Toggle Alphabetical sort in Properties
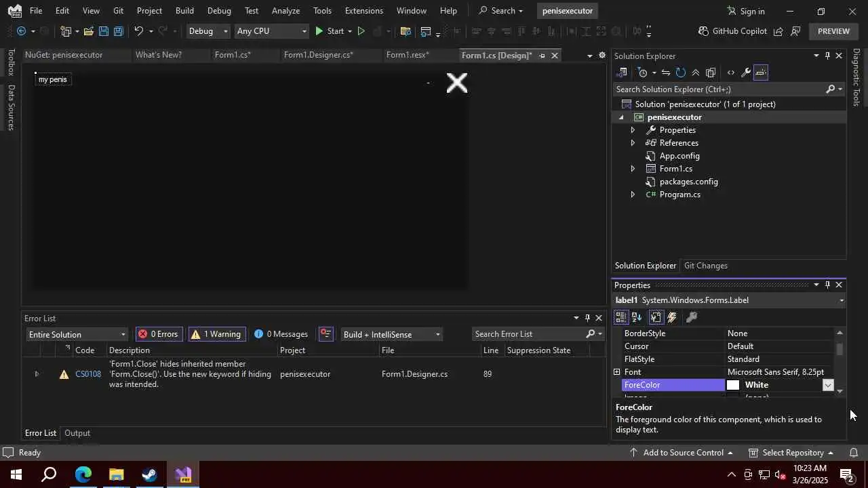This screenshot has width=868, height=488. (637, 317)
